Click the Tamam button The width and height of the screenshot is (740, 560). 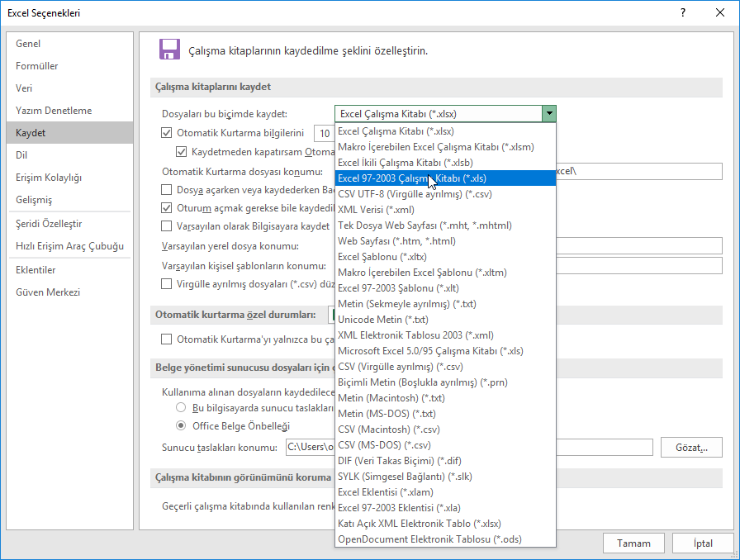coord(633,543)
